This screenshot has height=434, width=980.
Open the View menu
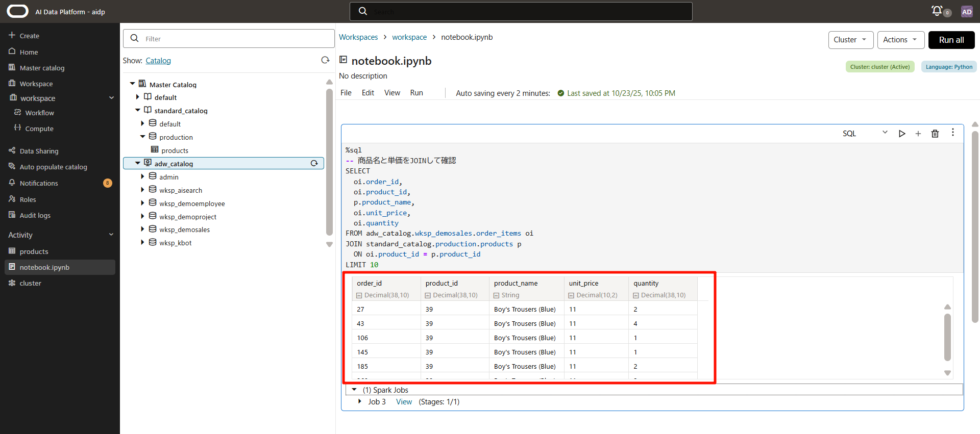click(392, 93)
